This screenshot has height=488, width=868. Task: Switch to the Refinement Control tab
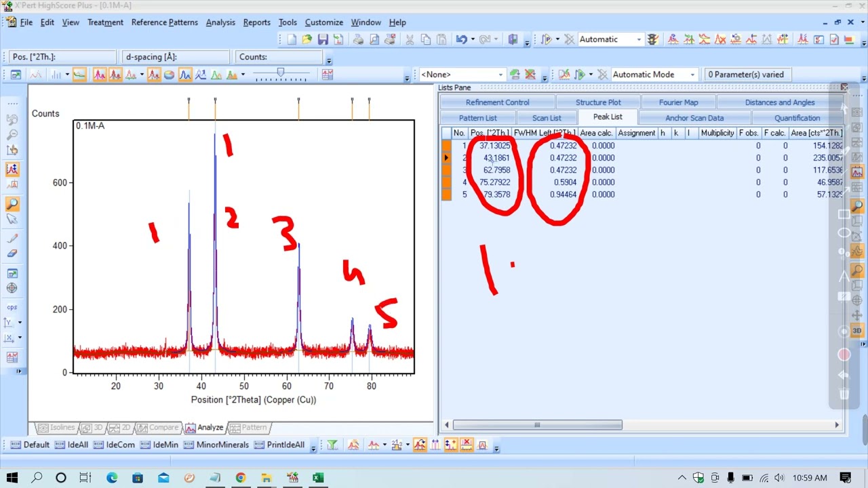coord(498,102)
